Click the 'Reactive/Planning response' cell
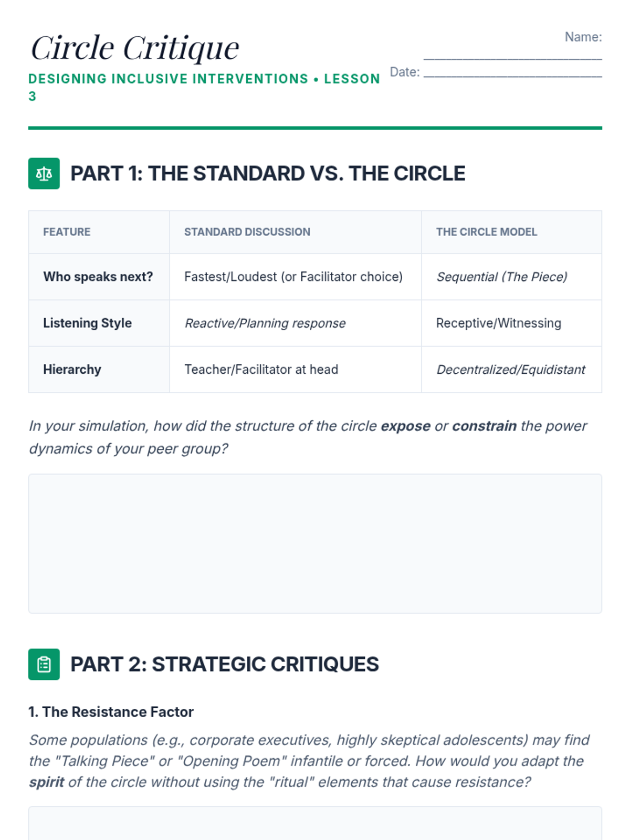Screen dimensions: 630x840 tap(265, 323)
